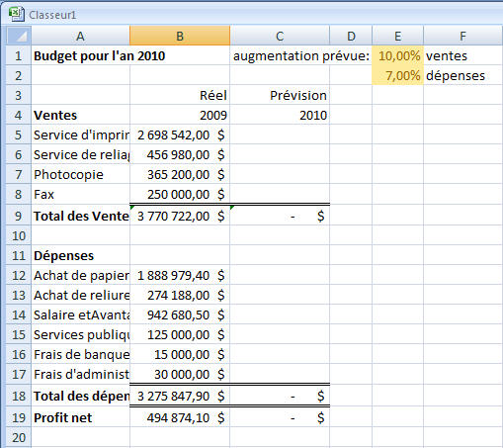The image size is (503, 448).
Task: Click the "Achat de reliure" cell
Action: pyautogui.click(x=81, y=295)
